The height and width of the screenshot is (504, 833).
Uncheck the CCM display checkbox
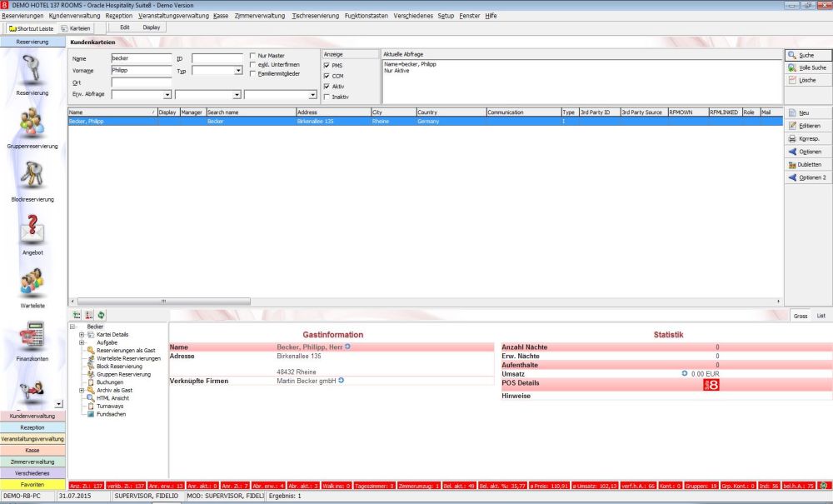pyautogui.click(x=327, y=76)
